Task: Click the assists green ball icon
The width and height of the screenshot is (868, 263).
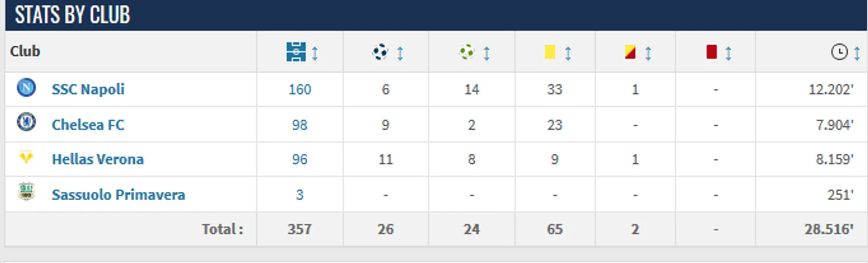Action: point(467,52)
